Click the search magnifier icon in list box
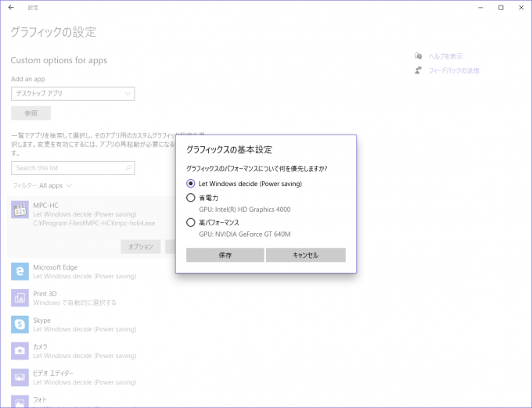This screenshot has width=532, height=408. (x=128, y=168)
